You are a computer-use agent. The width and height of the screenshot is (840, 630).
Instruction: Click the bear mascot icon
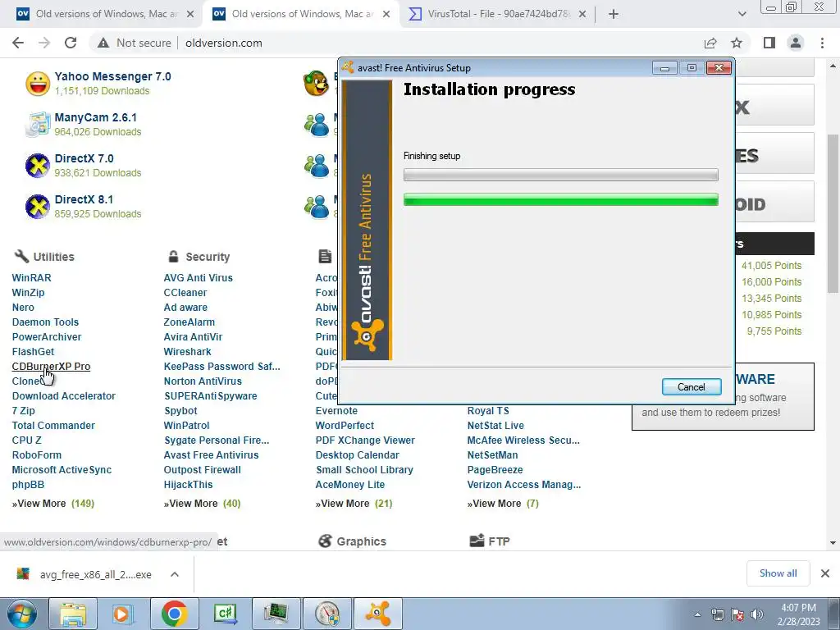[316, 84]
